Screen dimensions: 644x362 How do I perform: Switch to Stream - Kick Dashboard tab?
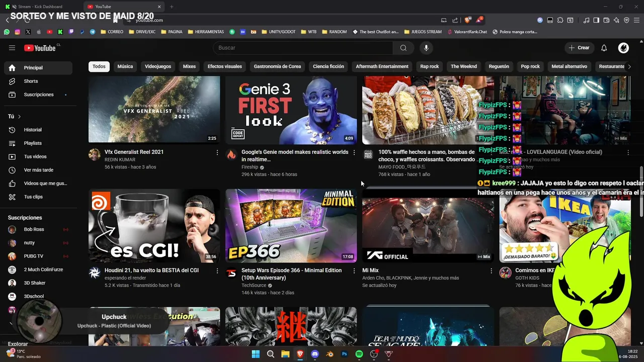[x=41, y=7]
